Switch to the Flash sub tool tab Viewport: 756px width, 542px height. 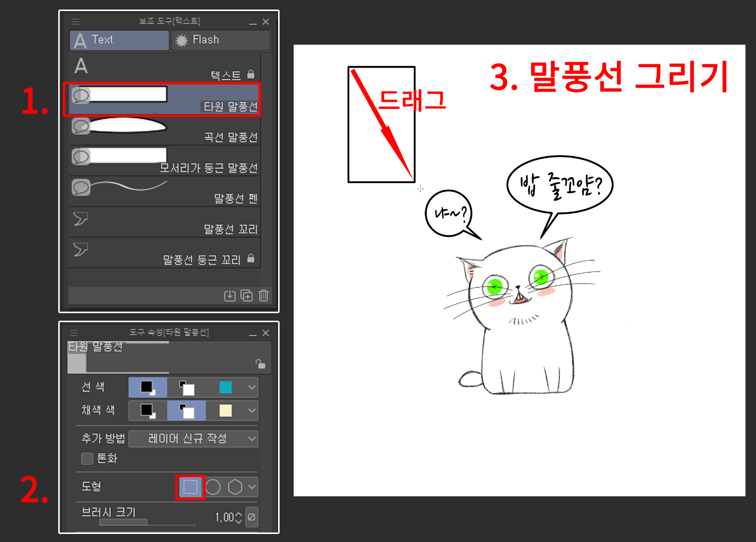pos(220,40)
